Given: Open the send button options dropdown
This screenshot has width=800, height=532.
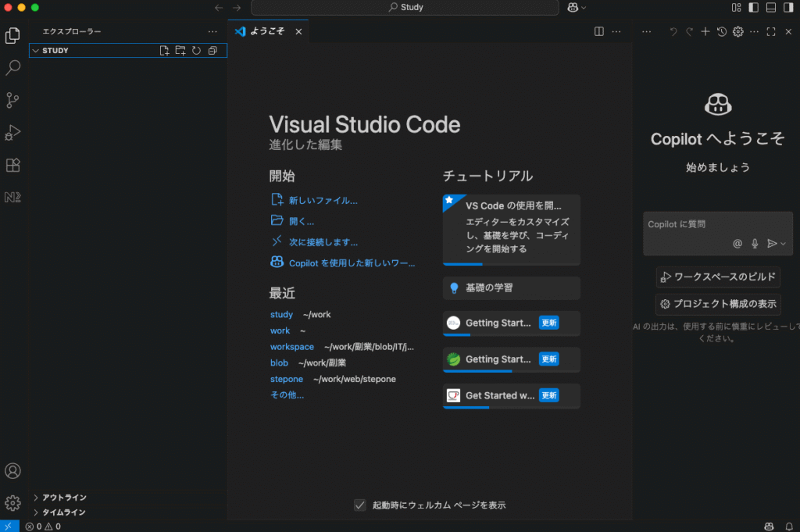Looking at the screenshot, I should [783, 244].
